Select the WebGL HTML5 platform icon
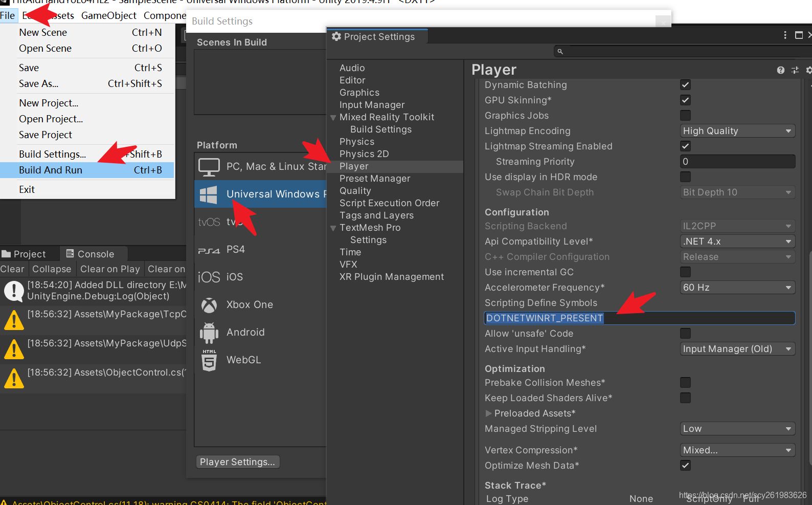 [209, 360]
